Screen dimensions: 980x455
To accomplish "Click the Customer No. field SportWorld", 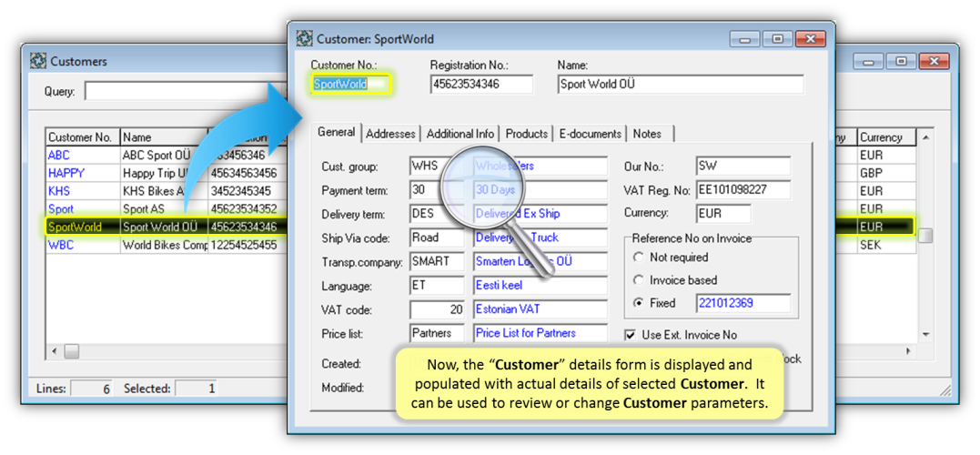I will (x=350, y=85).
